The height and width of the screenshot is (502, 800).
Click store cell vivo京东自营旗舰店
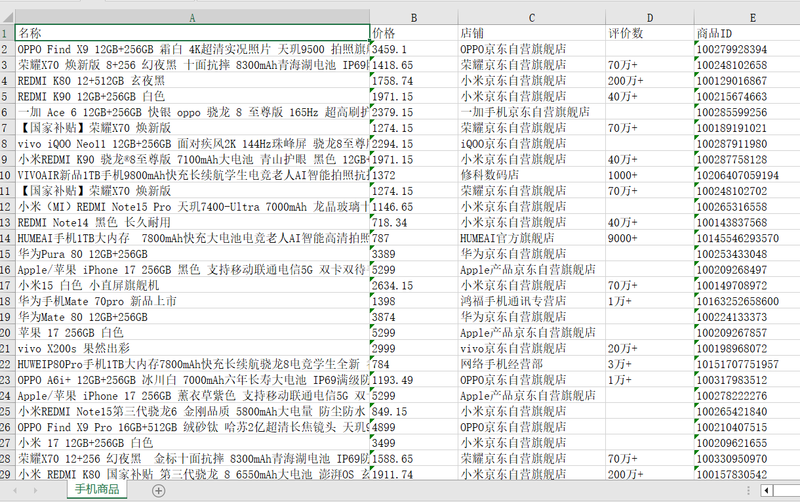(x=532, y=348)
